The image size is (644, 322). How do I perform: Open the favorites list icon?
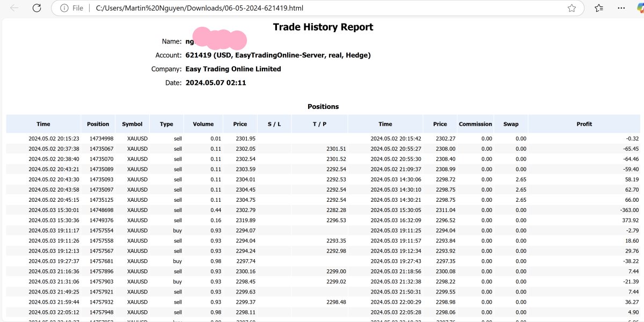click(x=599, y=8)
